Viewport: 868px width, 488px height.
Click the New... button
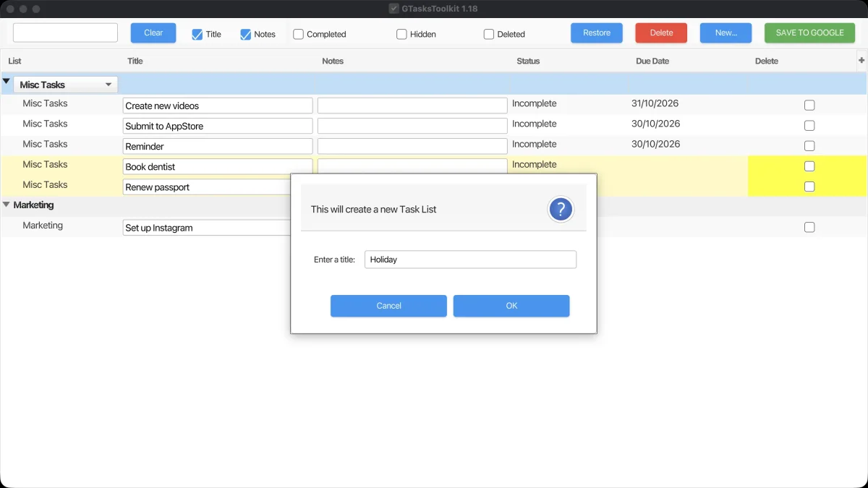click(x=726, y=33)
